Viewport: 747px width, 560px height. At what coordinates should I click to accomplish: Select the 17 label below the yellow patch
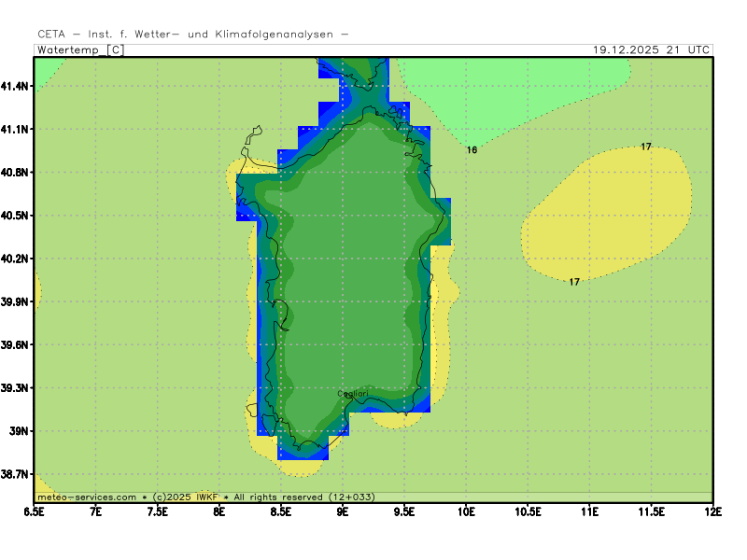[x=574, y=282]
